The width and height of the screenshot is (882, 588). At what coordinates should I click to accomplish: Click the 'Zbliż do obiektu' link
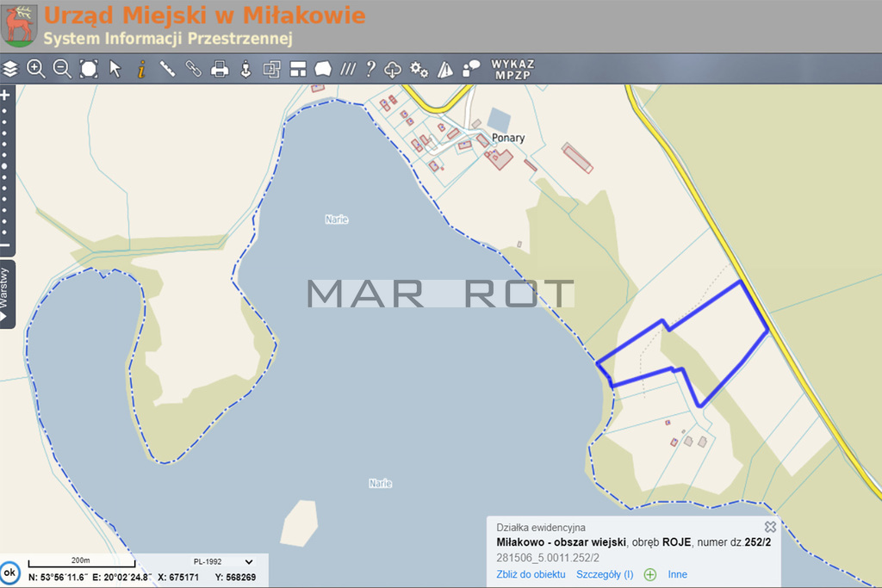(x=531, y=574)
